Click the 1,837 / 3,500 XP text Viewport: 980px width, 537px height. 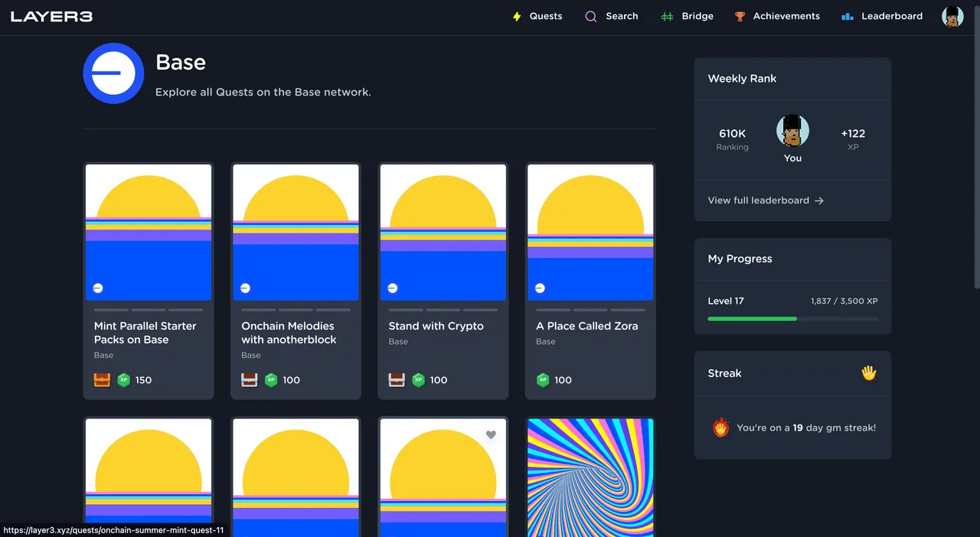point(844,301)
